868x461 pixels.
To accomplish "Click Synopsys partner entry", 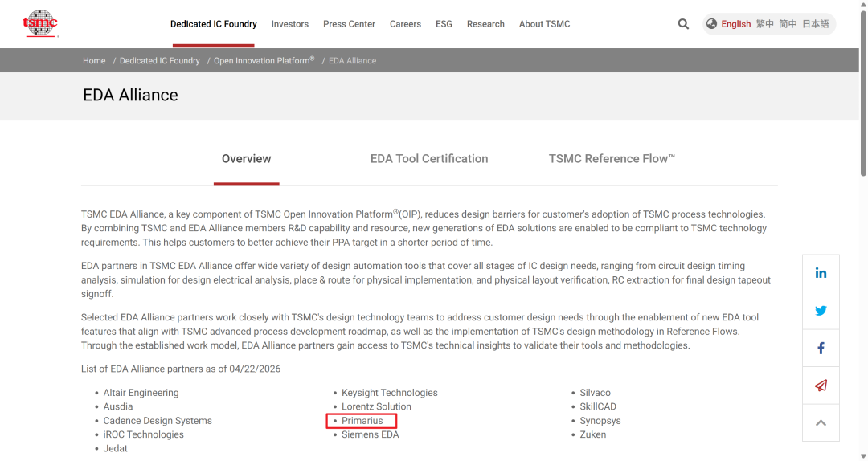I will pos(600,421).
